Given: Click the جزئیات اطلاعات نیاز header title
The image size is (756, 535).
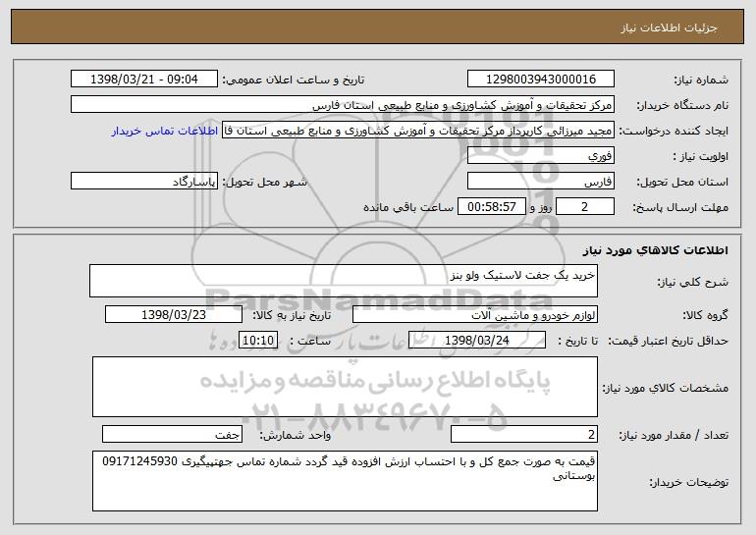Looking at the screenshot, I should (x=669, y=27).
